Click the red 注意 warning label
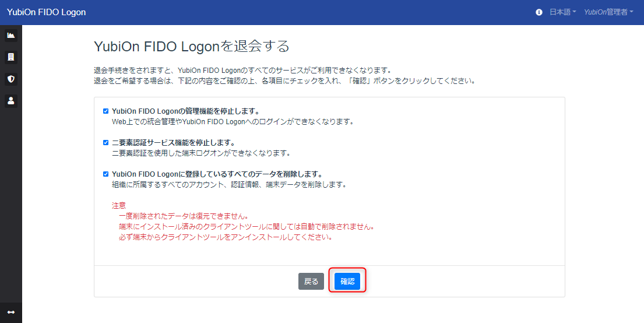Viewport: 644px width, 323px height. tap(119, 205)
